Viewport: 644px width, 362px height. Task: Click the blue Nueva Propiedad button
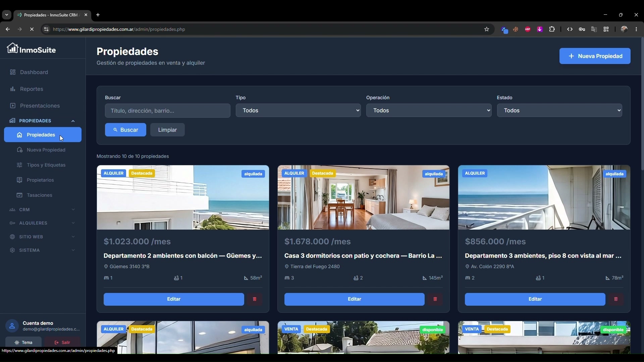pos(595,56)
